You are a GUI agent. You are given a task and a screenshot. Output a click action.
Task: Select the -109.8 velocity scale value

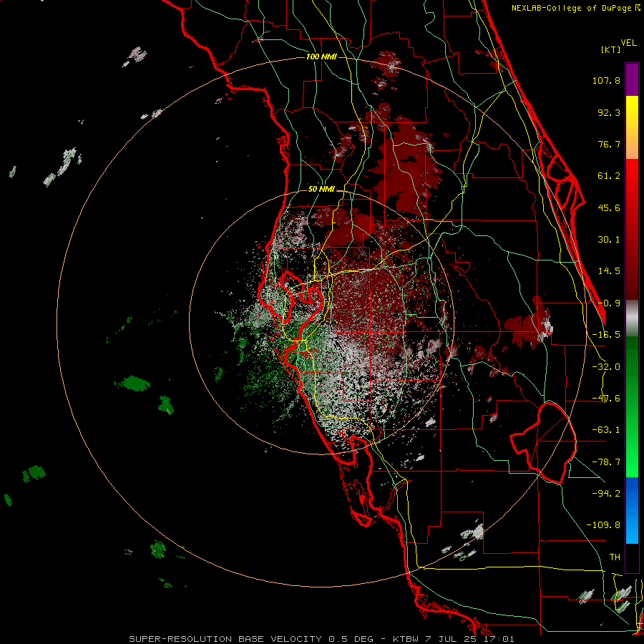(603, 525)
